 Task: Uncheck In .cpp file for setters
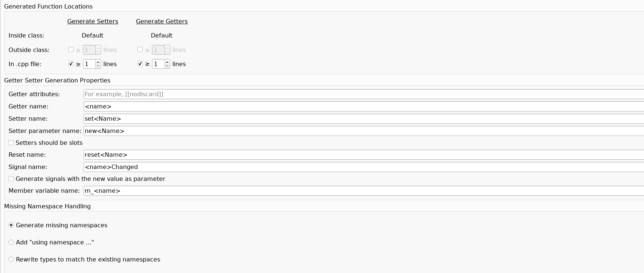(x=71, y=64)
